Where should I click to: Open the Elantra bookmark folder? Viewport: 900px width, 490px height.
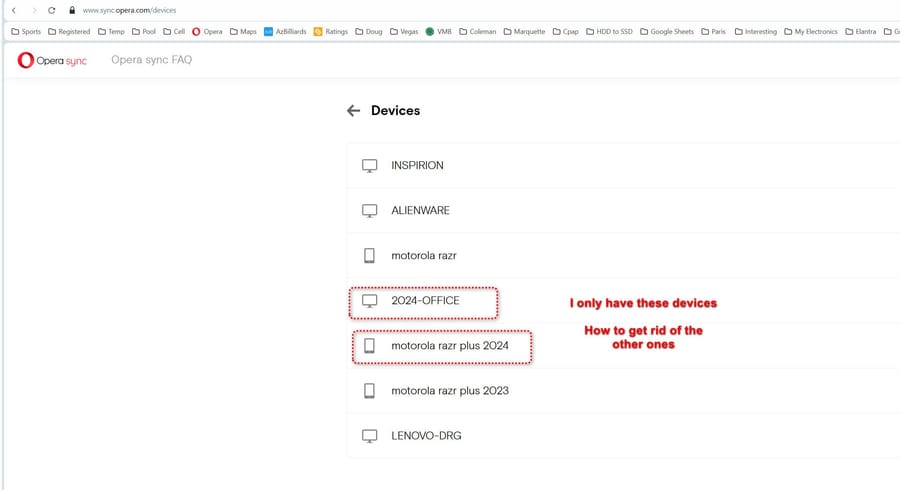click(861, 32)
